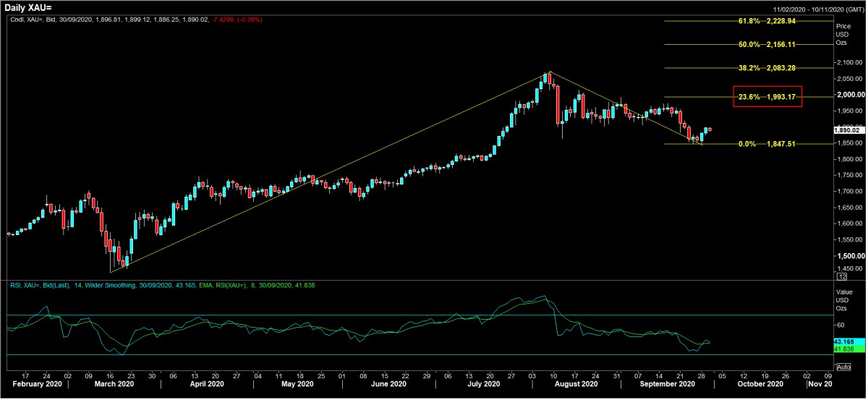This screenshot has width=868, height=400.
Task: Select the 0.0% 1,847.51 Fibonacci level label
Action: click(x=767, y=144)
